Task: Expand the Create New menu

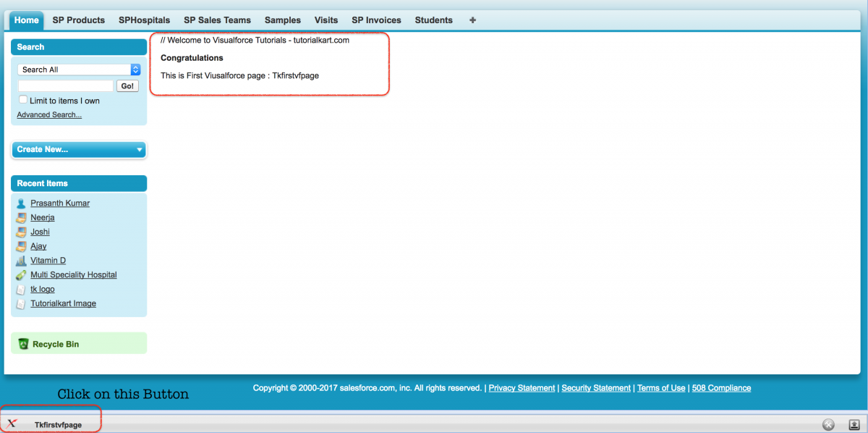Action: tap(79, 149)
